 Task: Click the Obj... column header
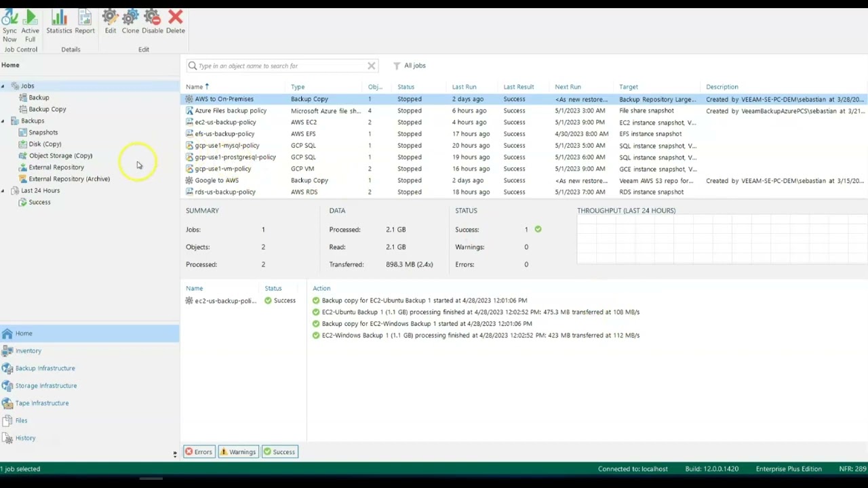375,87
